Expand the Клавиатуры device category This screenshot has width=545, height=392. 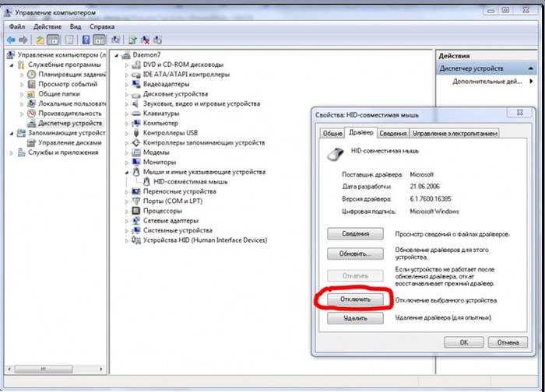(127, 114)
